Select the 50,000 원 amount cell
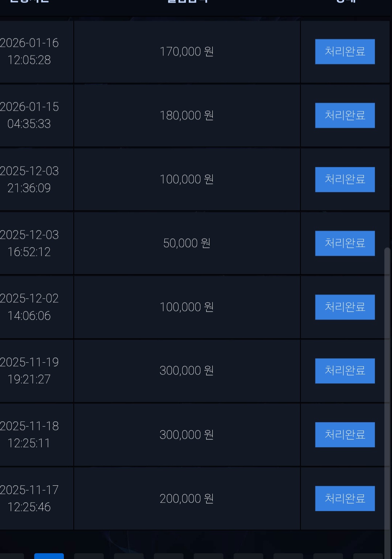 [187, 243]
